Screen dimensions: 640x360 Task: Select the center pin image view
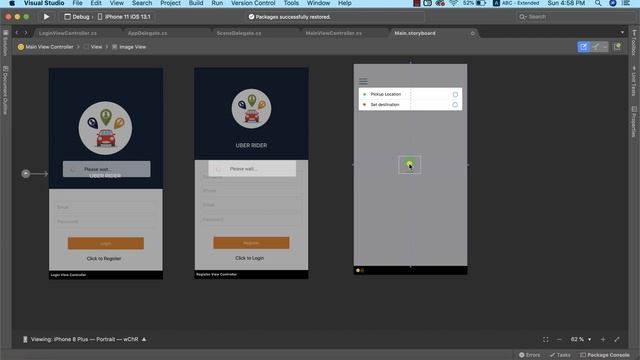pos(410,164)
